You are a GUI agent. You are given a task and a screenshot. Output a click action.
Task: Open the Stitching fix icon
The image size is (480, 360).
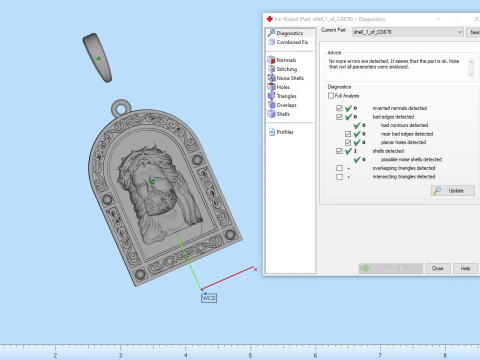click(x=271, y=69)
